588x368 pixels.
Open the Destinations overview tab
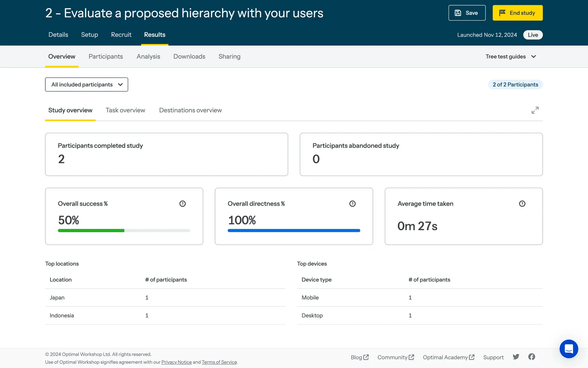click(190, 110)
